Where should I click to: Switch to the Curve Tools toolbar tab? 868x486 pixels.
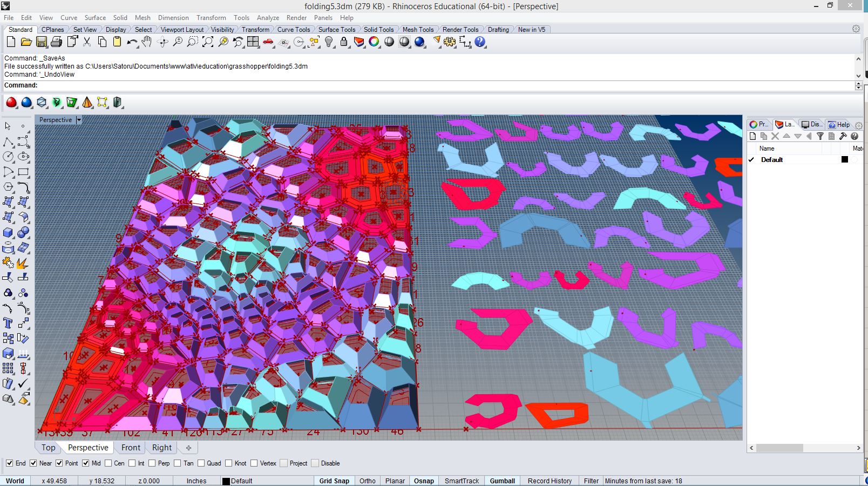293,30
